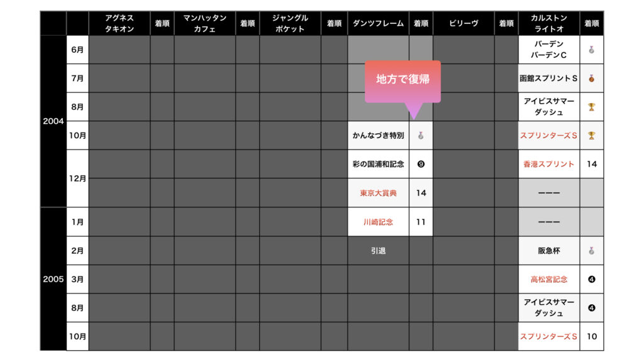Choose the ビリーヴ column header
The height and width of the screenshot is (362, 644).
click(464, 23)
